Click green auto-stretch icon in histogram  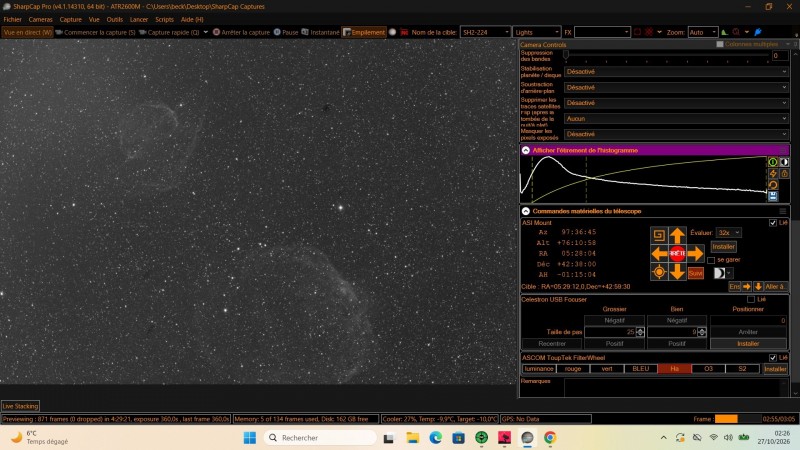(x=773, y=162)
